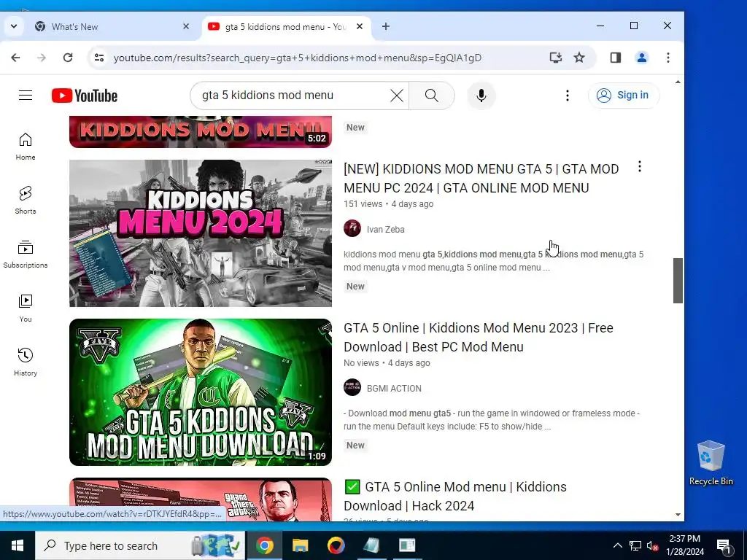
Task: Open the GTA 5 KDDIONS MOD MENU DOWNLOAD thumbnail
Action: 201,392
